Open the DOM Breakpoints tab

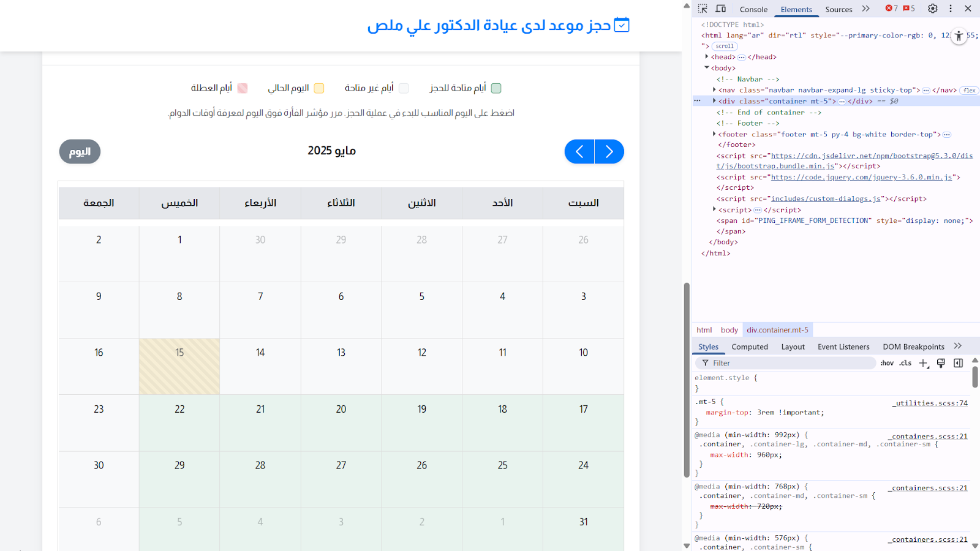[914, 347]
